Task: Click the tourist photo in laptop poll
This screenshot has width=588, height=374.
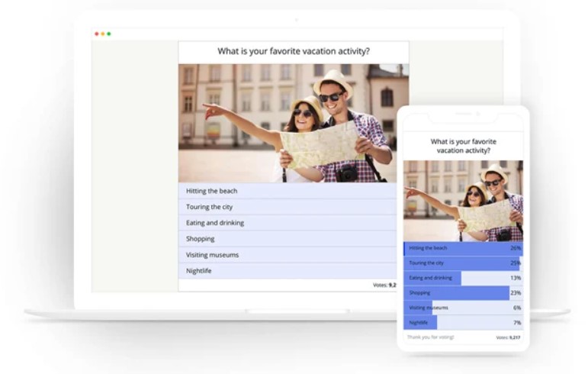Action: 293,123
